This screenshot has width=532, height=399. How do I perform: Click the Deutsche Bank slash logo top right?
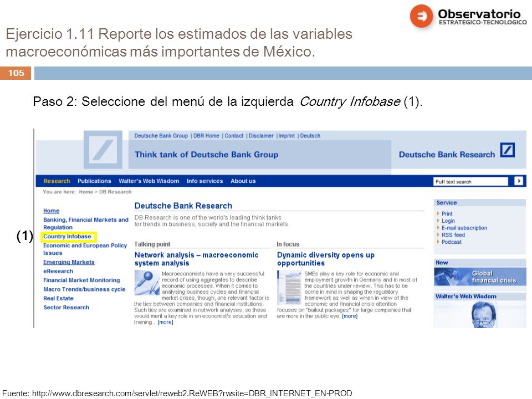tap(508, 150)
